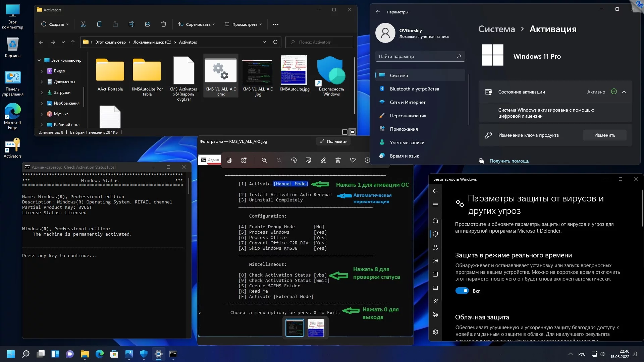
Task: Click hamburger menu icon in Windows Security
Action: (435, 205)
